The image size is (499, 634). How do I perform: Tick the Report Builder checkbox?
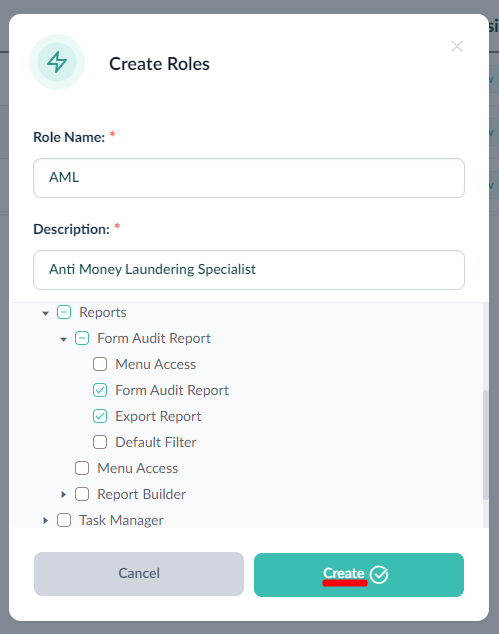coord(82,494)
